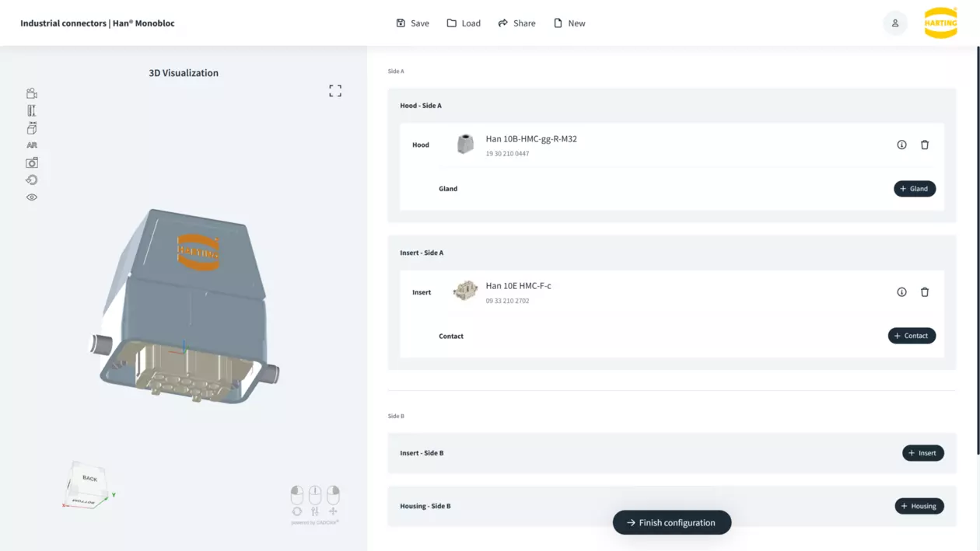
Task: Delete the Han 10E HMC-F-c insert
Action: [x=925, y=292]
